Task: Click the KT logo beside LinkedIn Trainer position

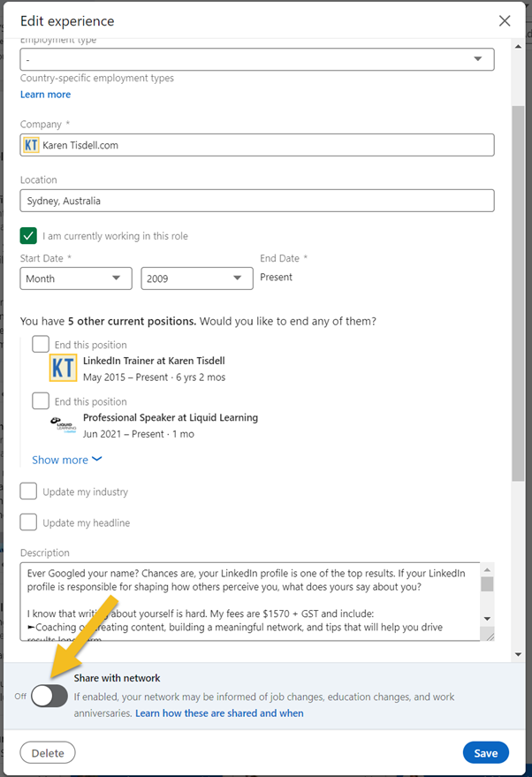Action: [x=63, y=369]
